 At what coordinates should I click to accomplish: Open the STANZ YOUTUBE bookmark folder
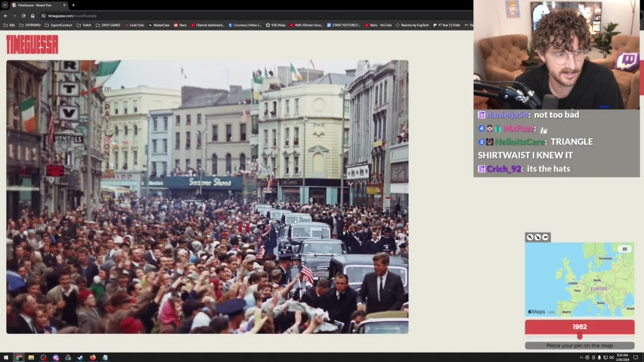point(344,25)
